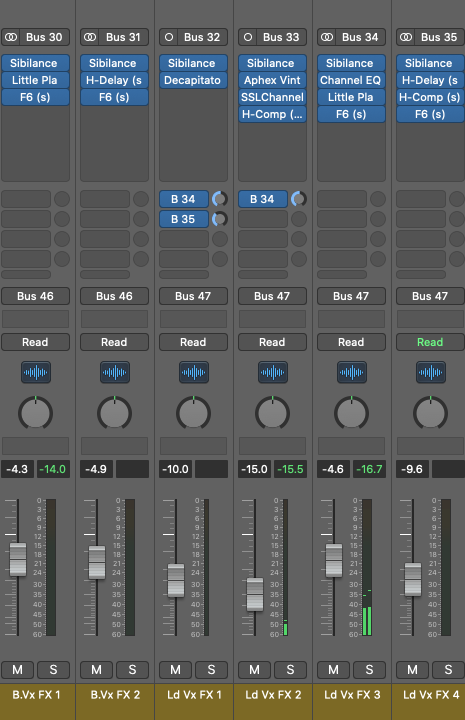Click waveform icon on Ld Vx FX 2 strip
The width and height of the screenshot is (465, 720).
pyautogui.click(x=273, y=372)
